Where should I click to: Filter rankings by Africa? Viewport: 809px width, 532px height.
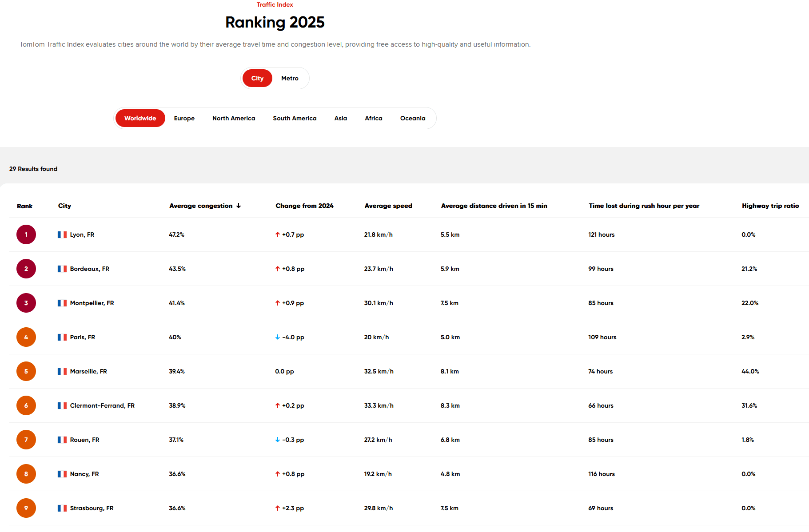(x=374, y=118)
